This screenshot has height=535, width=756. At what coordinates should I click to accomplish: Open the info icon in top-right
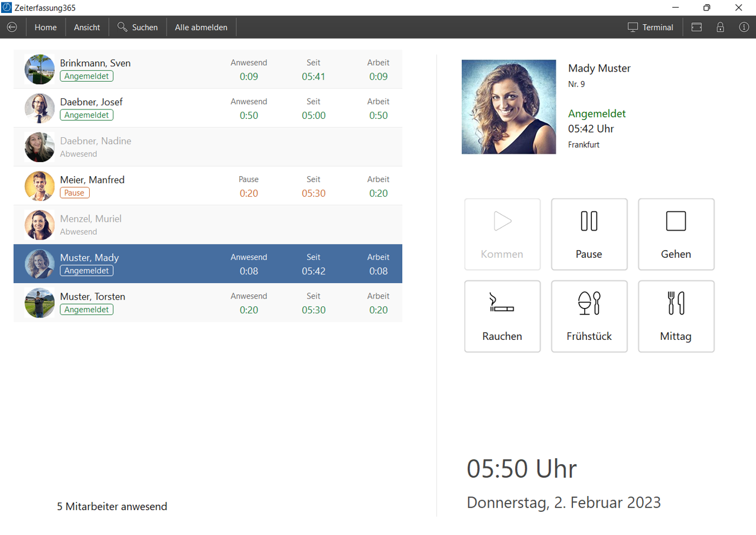[x=744, y=27]
